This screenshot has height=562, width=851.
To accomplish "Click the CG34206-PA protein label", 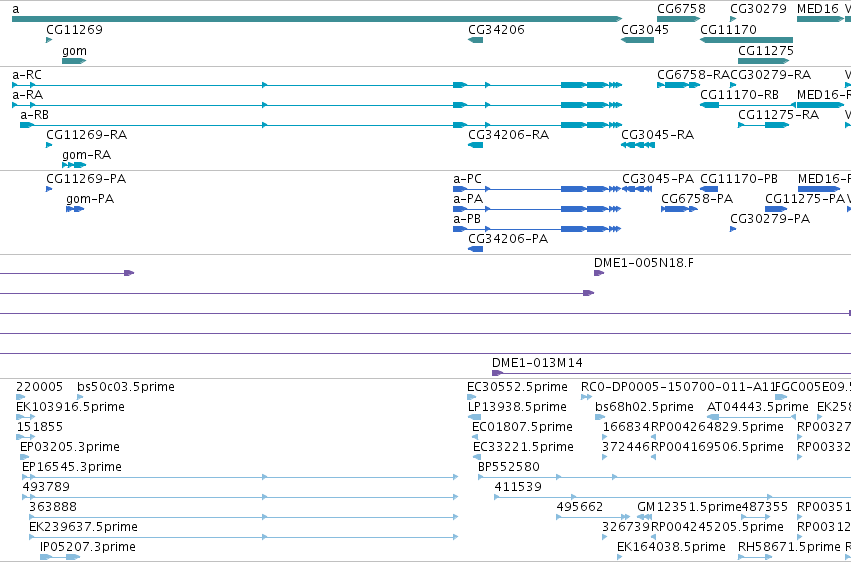I will [x=508, y=239].
